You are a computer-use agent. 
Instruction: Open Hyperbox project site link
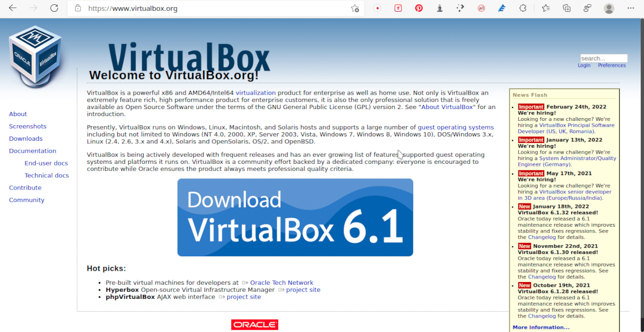pos(303,290)
